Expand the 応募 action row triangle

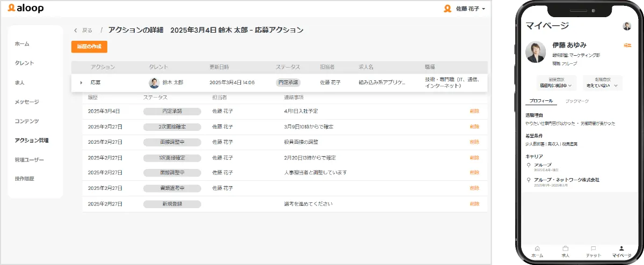point(81,83)
